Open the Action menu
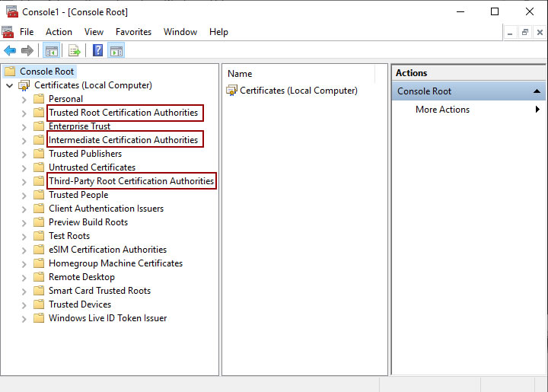 coord(59,32)
